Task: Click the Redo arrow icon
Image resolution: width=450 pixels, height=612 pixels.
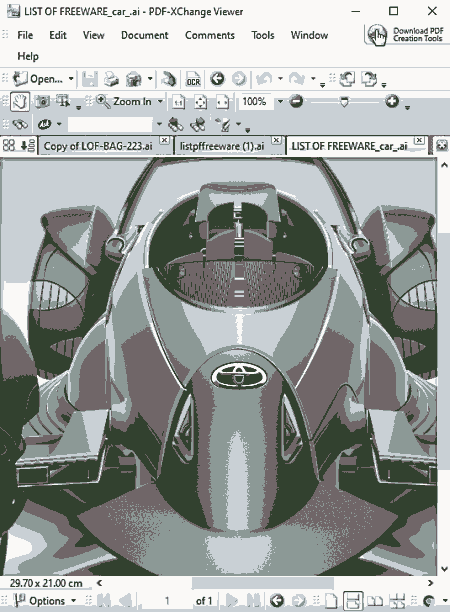Action: click(297, 79)
